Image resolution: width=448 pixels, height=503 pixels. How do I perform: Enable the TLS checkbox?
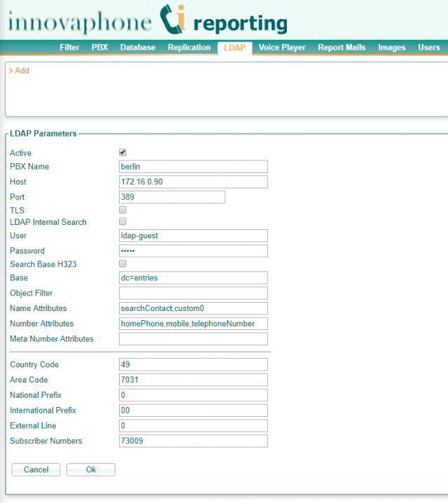click(x=122, y=209)
